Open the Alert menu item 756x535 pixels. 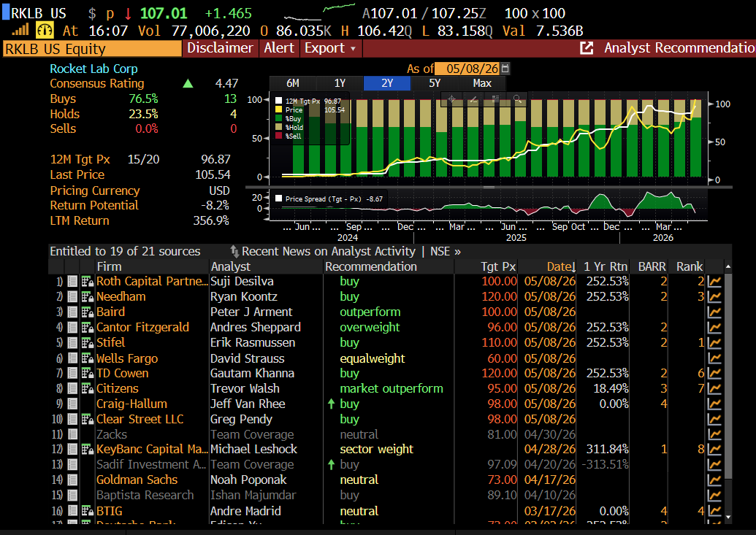[x=279, y=48]
